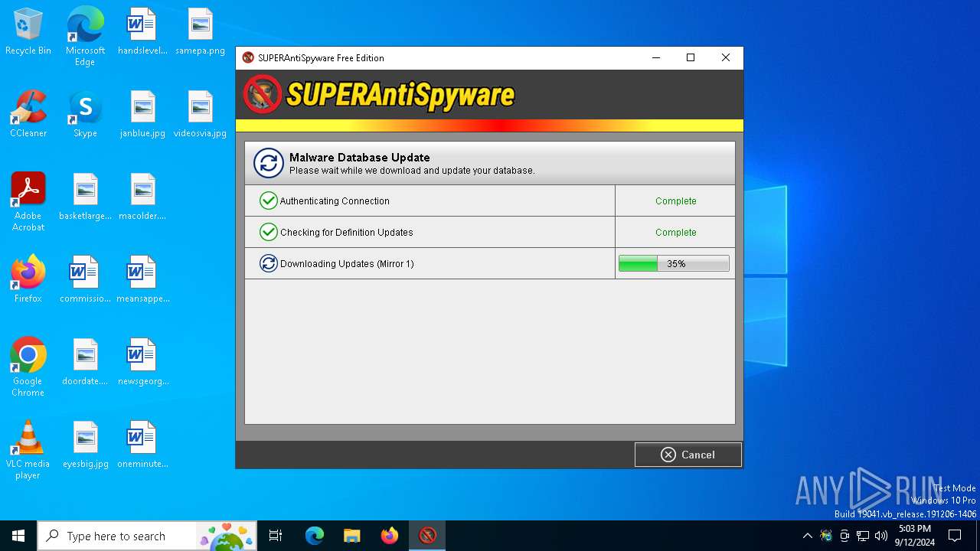Click the Downloading Updates spinner icon
This screenshot has width=980, height=551.
click(x=268, y=263)
